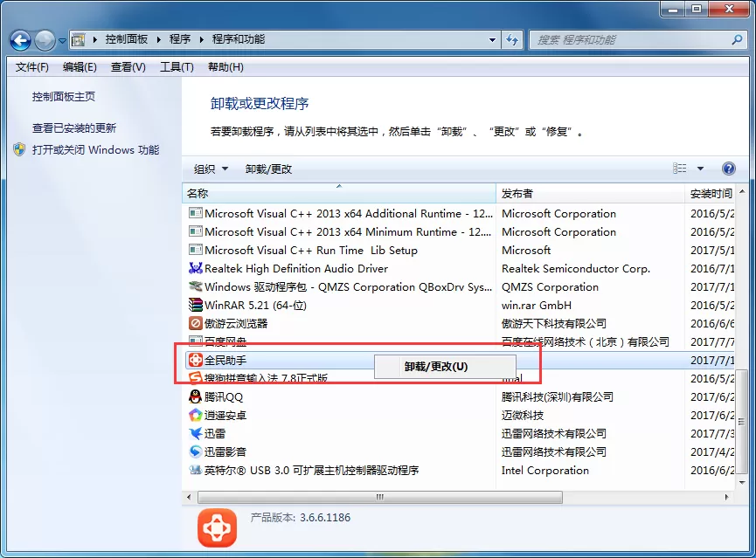Click 打开或关闭 Windows 功能 link
756x558 pixels.
[95, 150]
